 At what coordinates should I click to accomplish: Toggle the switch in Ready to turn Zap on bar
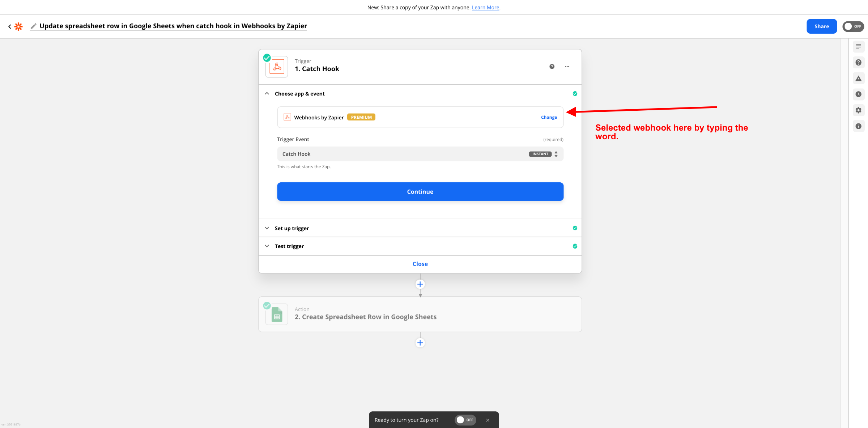(465, 420)
